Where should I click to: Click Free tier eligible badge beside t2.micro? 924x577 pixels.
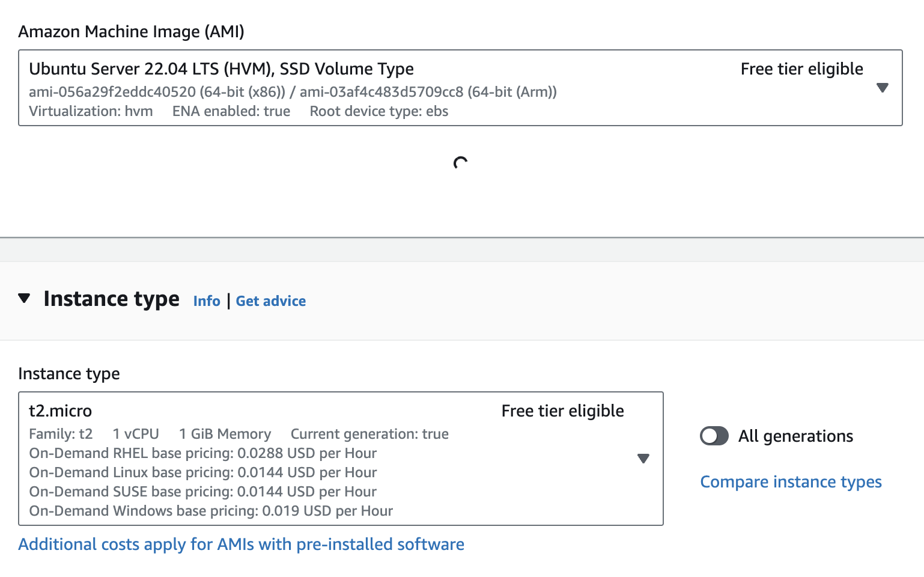562,411
